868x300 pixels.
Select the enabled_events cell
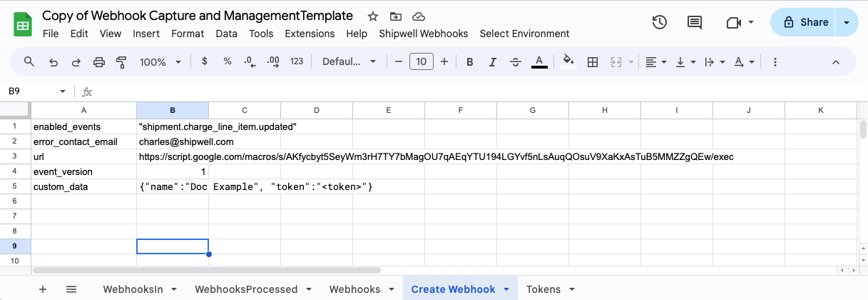(x=83, y=126)
